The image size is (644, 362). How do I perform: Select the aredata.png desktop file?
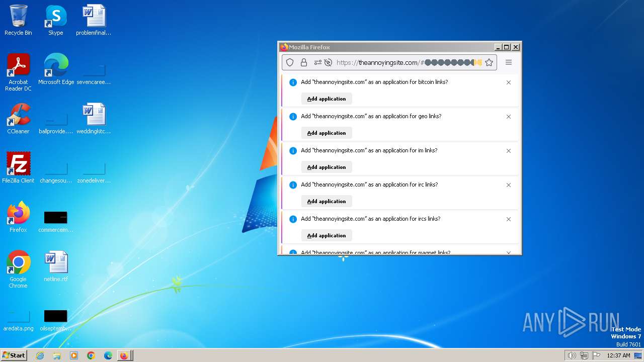[x=18, y=320]
